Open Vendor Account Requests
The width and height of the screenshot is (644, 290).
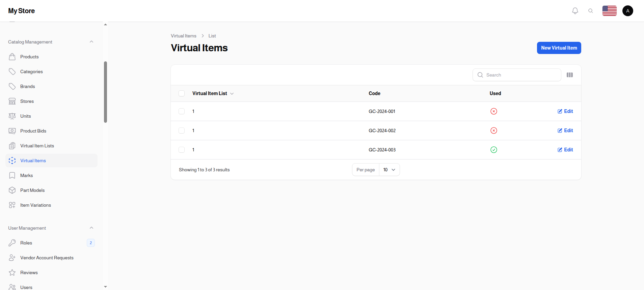(x=51, y=258)
